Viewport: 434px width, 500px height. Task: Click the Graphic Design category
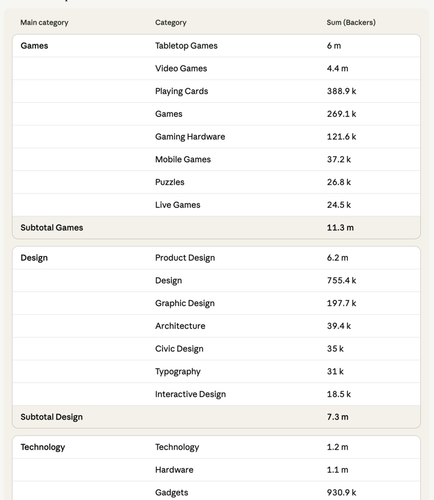[x=185, y=303]
